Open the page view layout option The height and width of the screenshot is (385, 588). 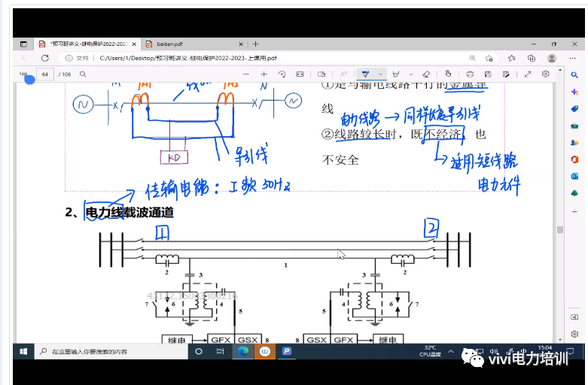click(321, 74)
